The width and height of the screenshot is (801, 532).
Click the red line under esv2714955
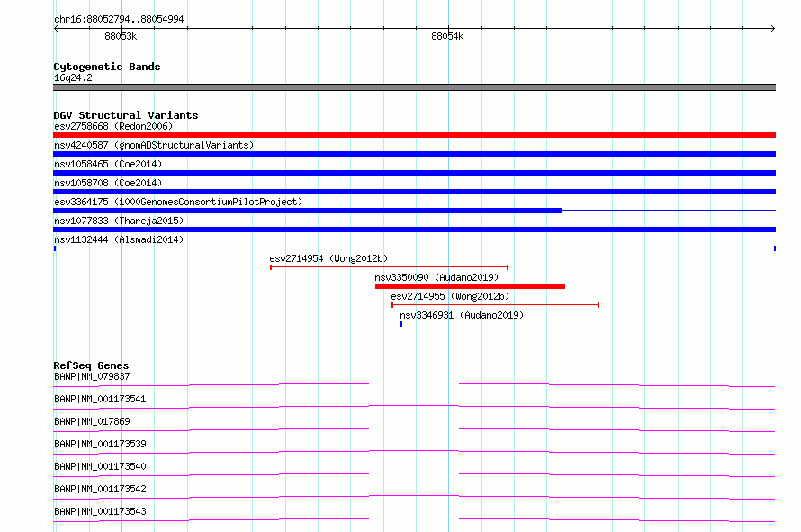click(x=495, y=305)
